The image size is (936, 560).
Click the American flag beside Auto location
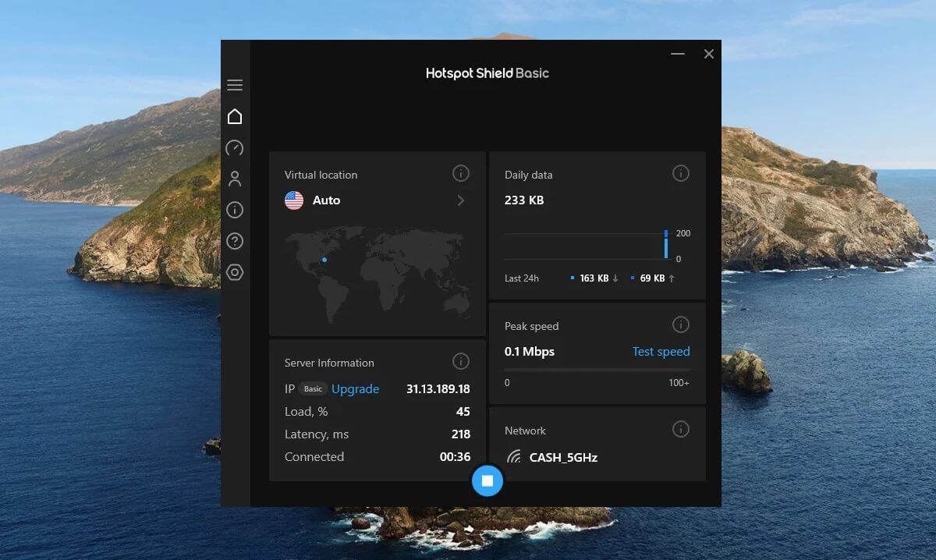tap(293, 200)
